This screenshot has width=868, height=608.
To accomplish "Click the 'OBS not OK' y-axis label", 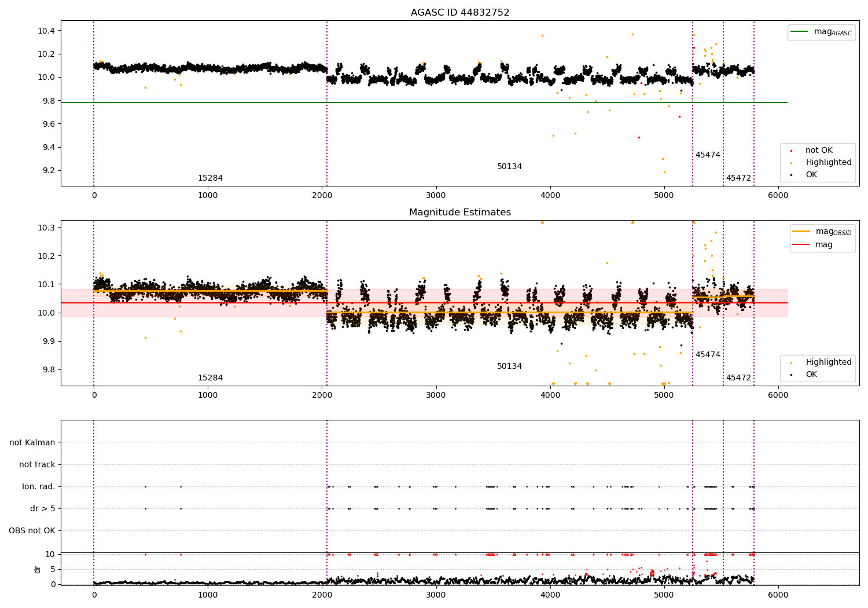I will (32, 531).
